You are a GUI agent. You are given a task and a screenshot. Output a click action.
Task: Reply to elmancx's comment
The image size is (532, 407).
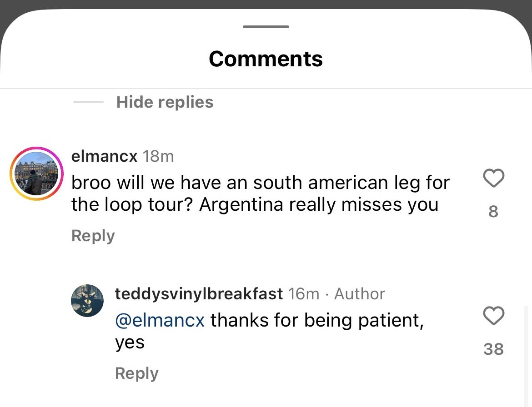point(93,236)
